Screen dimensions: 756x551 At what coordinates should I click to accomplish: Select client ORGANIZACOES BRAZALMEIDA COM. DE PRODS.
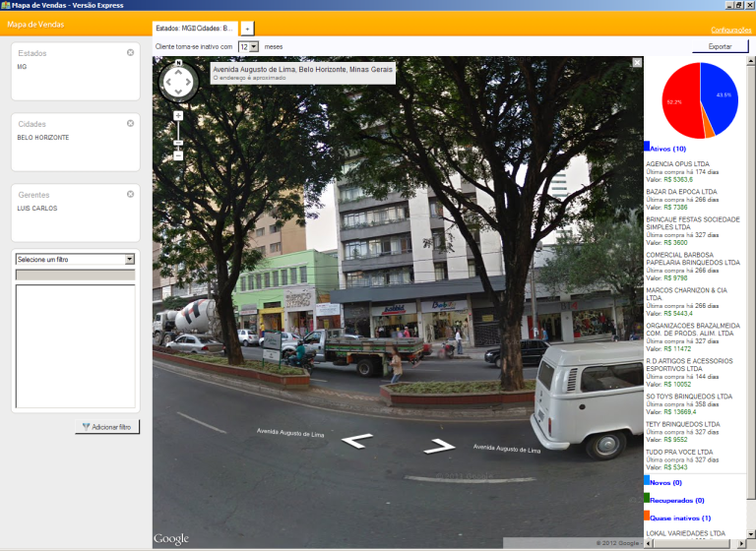pos(693,330)
